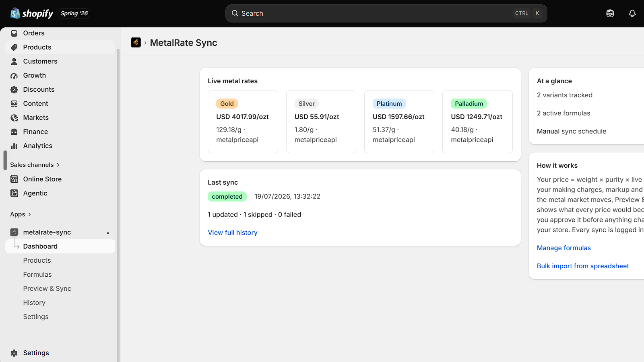Image resolution: width=644 pixels, height=362 pixels.
Task: Click the Products tag icon in main navigation
Action: 14,47
